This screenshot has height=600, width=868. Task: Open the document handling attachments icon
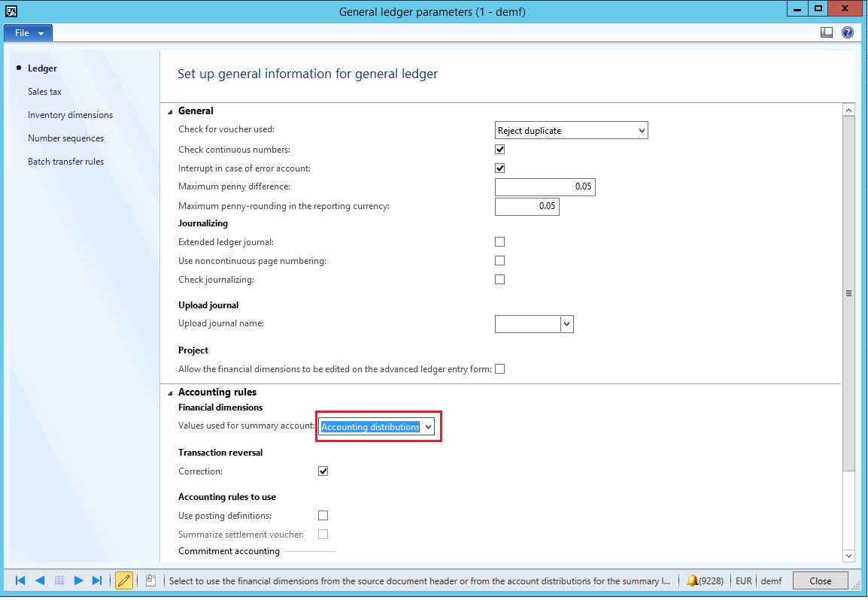(x=150, y=580)
